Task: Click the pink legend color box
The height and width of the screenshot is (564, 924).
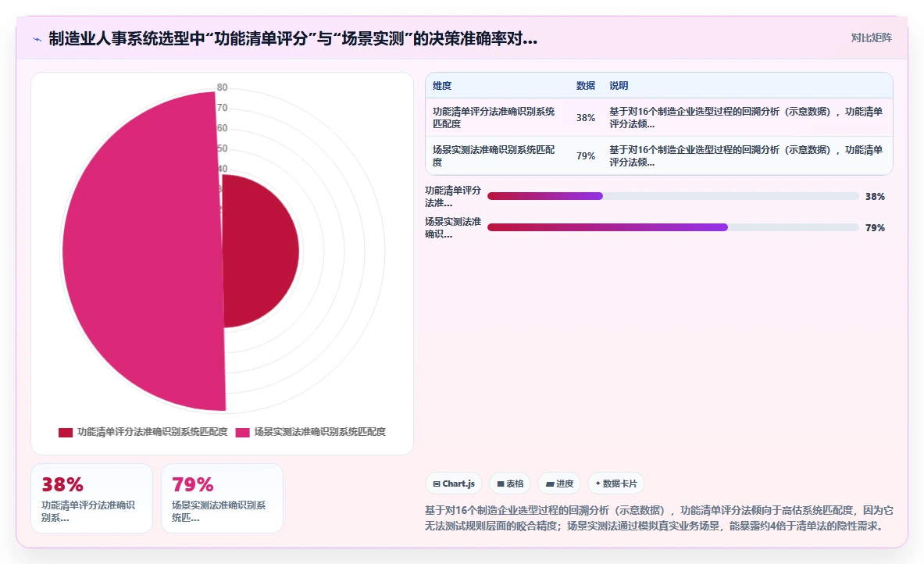Action: (x=242, y=433)
